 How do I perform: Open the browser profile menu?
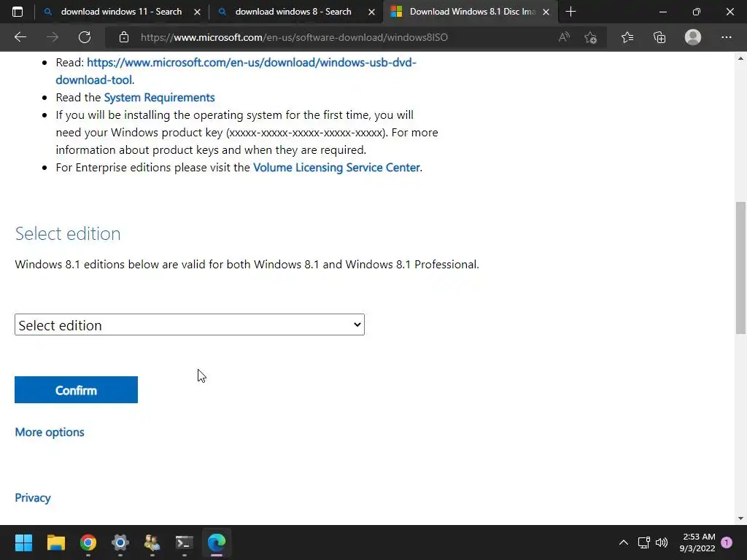pos(693,37)
